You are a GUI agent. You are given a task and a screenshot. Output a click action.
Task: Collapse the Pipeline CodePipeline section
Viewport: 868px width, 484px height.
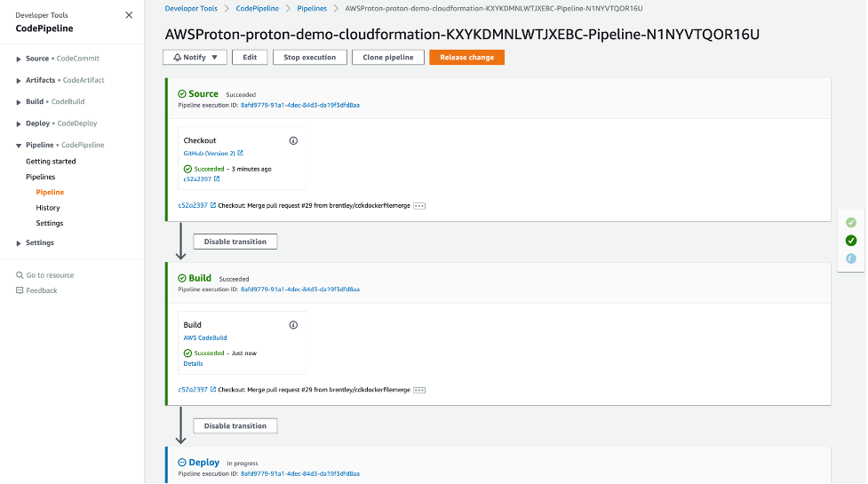(x=19, y=145)
